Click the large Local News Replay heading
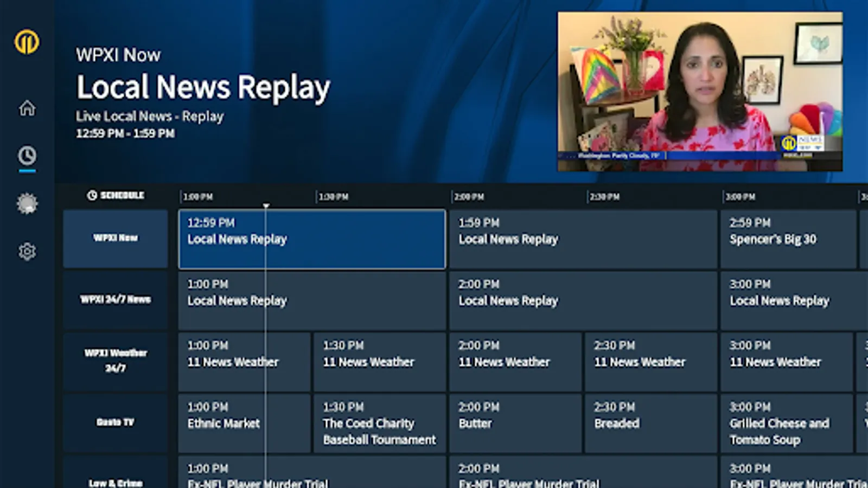868x488 pixels. tap(203, 87)
